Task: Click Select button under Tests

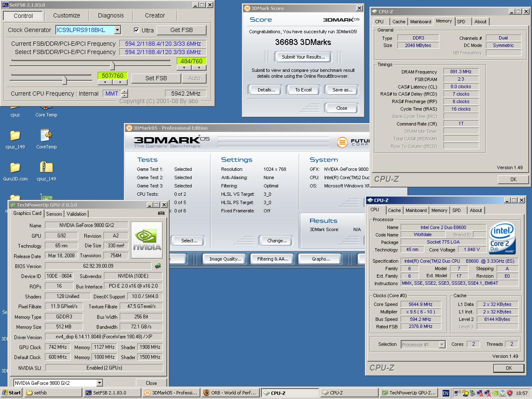Action: (x=189, y=241)
